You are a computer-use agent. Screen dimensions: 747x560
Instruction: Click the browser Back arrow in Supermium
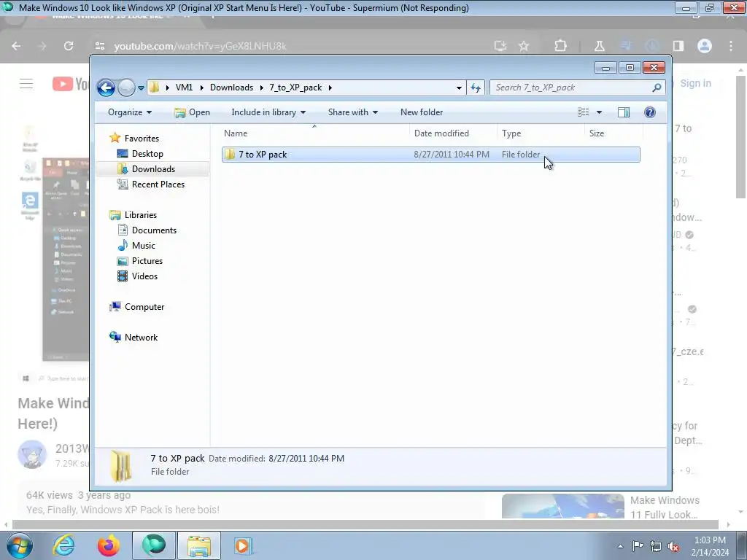point(16,46)
